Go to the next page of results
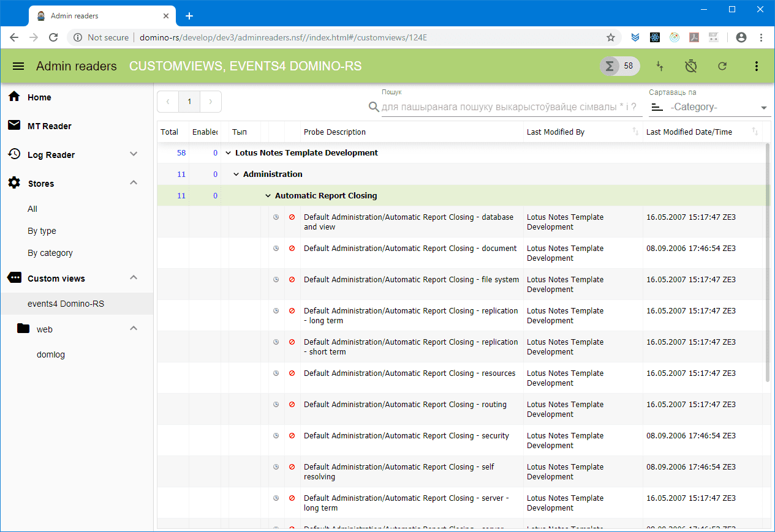This screenshot has width=775, height=532. [211, 102]
